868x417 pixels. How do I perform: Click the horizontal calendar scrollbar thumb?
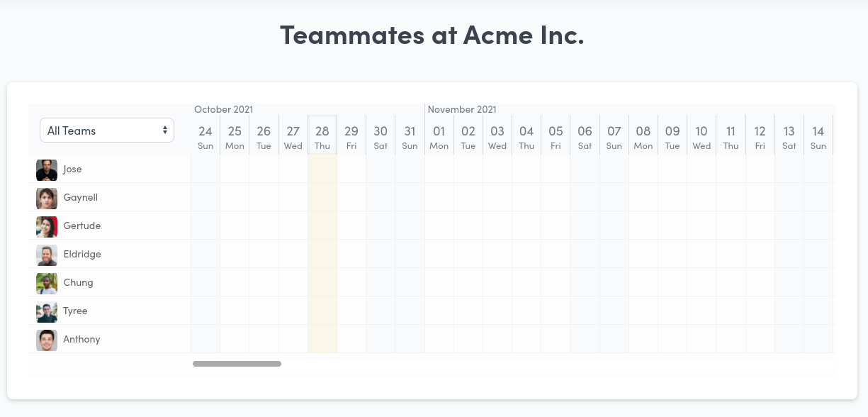pyautogui.click(x=237, y=364)
